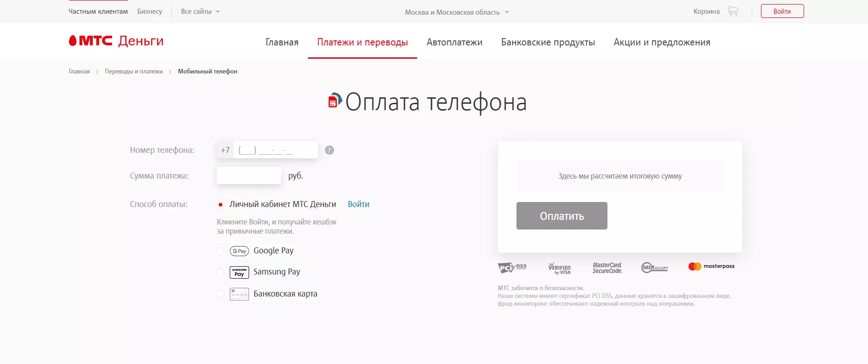Open the Акции и предложения tab

(662, 42)
